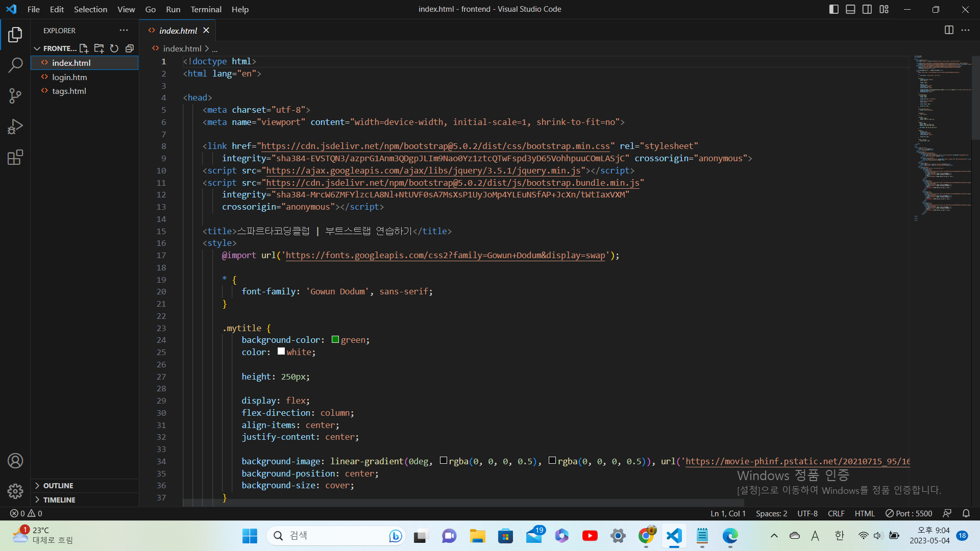Follow the jquery.min.js googleapis link
This screenshot has width=980, height=551.
(x=423, y=170)
